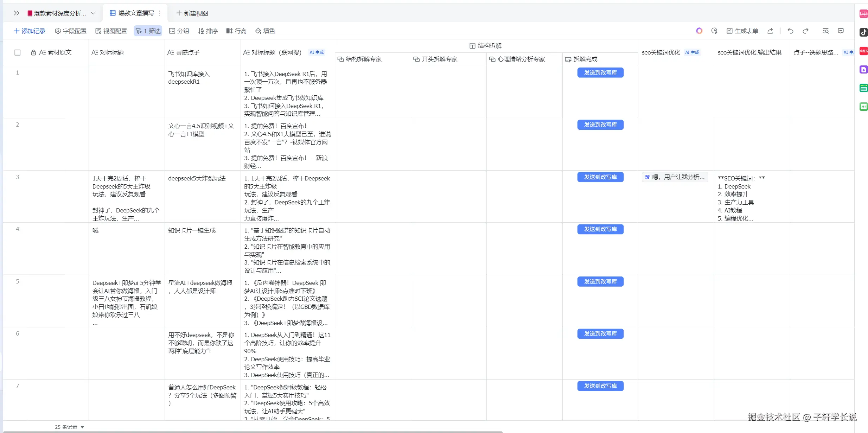Open the 填色 fill color tool
The height and width of the screenshot is (433, 868).
[265, 31]
